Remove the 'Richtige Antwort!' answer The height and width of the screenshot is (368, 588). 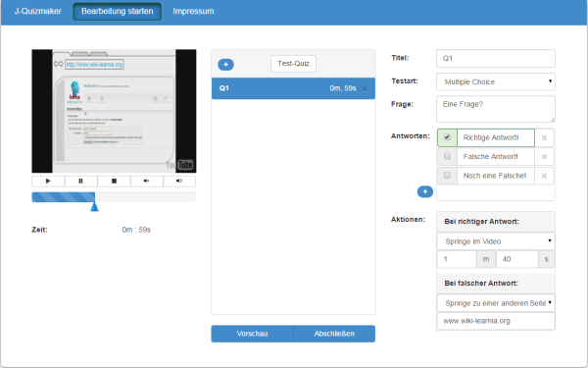(x=544, y=137)
